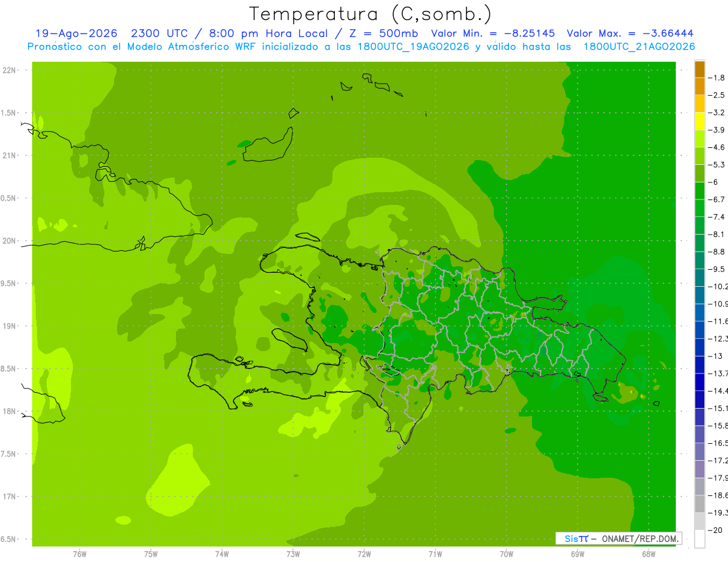This screenshot has width=728, height=562.
Task: Click the 21N latitude label
Action: (x=10, y=156)
